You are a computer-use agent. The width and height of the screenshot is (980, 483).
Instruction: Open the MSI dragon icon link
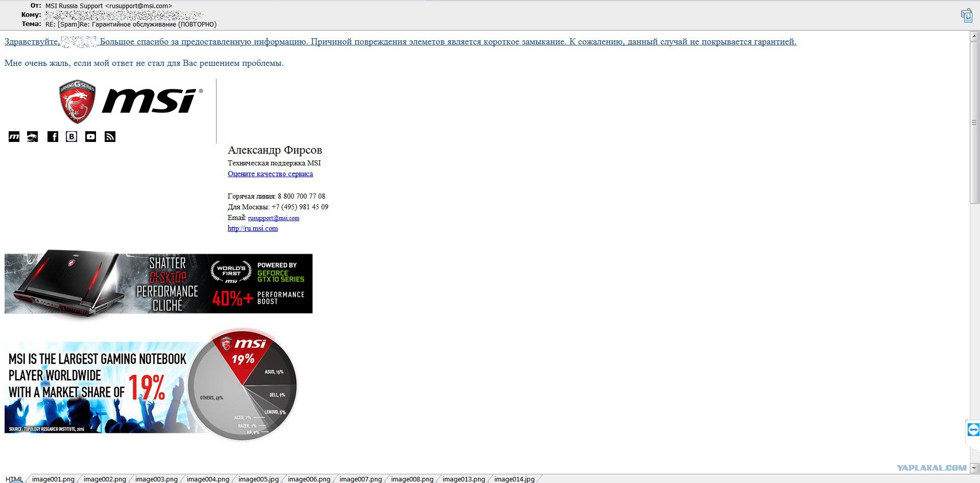tap(32, 136)
